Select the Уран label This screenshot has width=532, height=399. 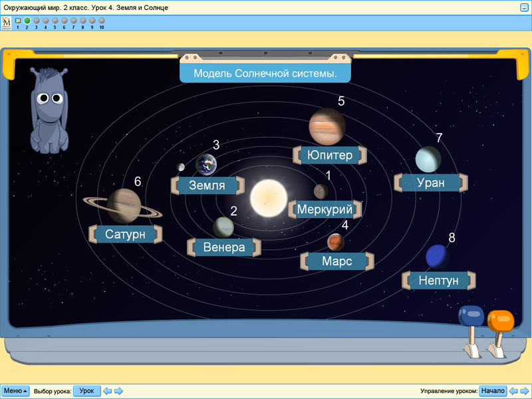point(431,183)
